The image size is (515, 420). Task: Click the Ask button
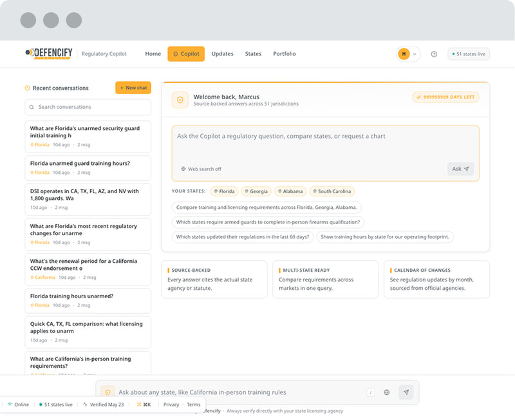tap(460, 169)
